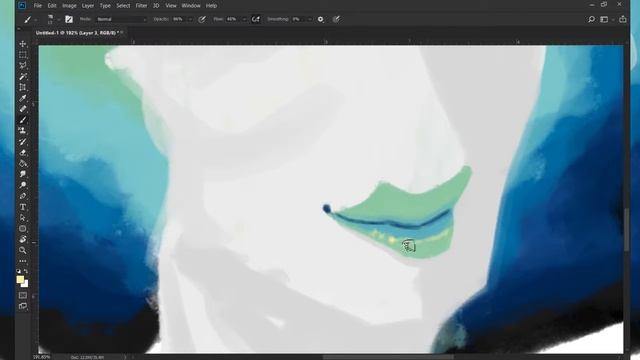Open the Opacity slider dropdown arrow
This screenshot has width=640, height=360.
tap(190, 20)
